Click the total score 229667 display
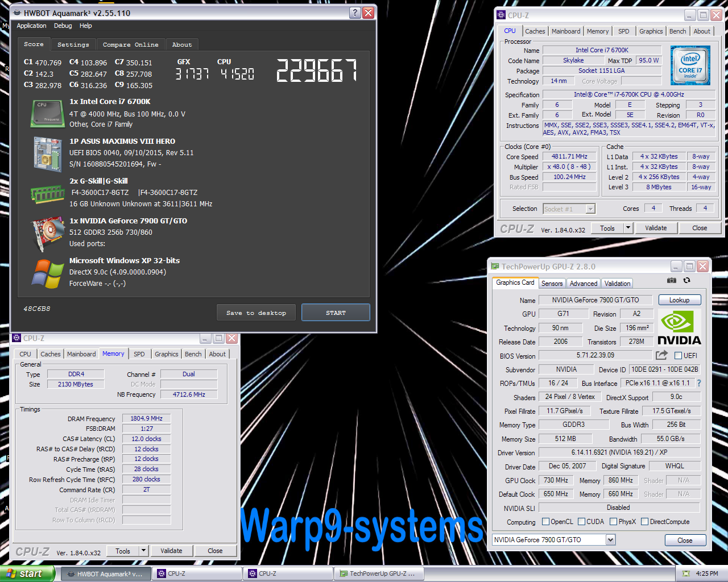This screenshot has width=728, height=582. pyautogui.click(x=317, y=70)
